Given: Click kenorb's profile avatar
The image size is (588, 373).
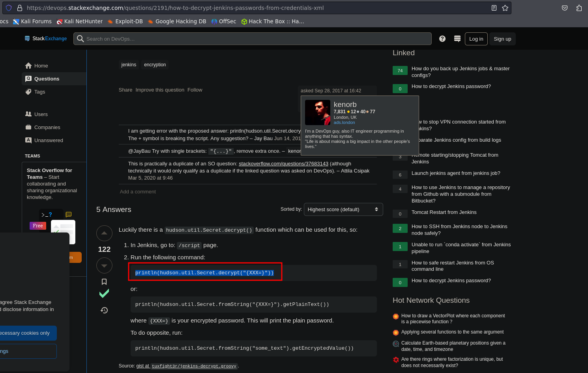Looking at the screenshot, I should (318, 112).
